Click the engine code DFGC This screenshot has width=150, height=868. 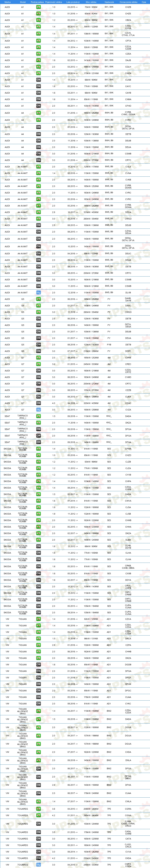[128, 691]
